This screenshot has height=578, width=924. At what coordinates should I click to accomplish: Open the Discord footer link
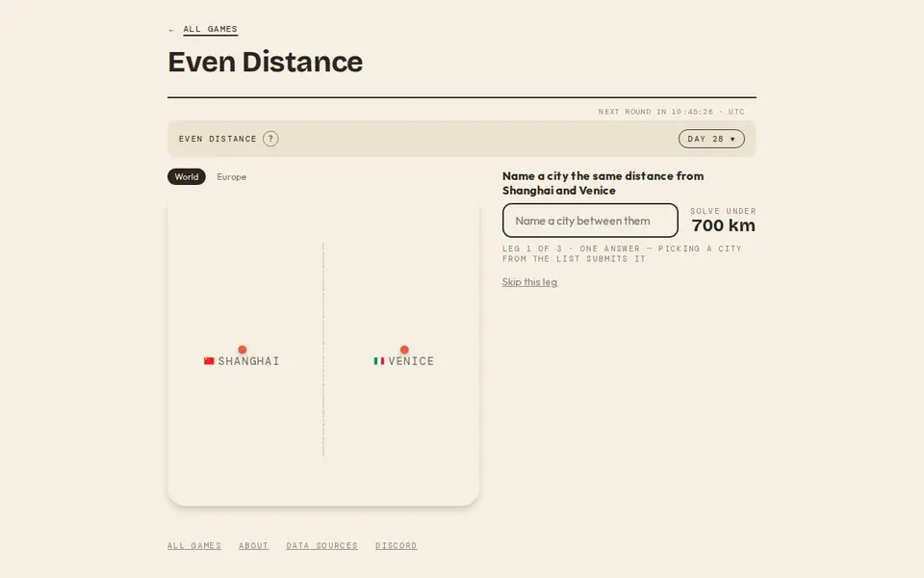pyautogui.click(x=396, y=545)
